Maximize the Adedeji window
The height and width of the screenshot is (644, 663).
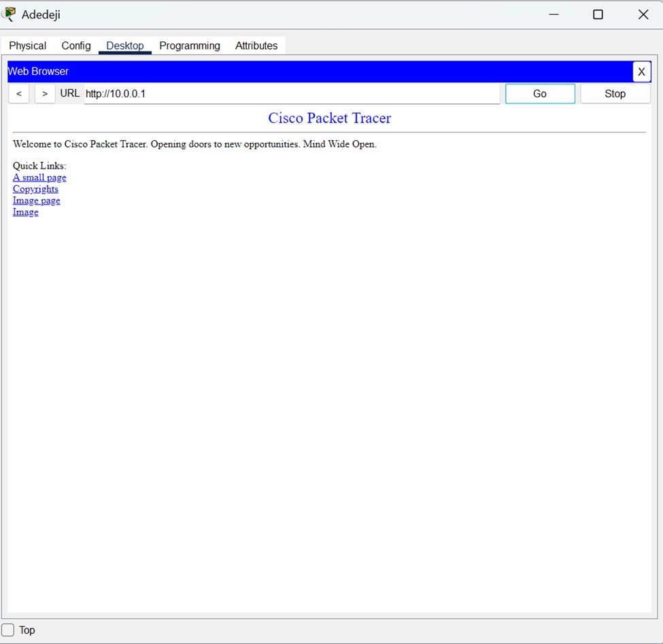point(598,14)
